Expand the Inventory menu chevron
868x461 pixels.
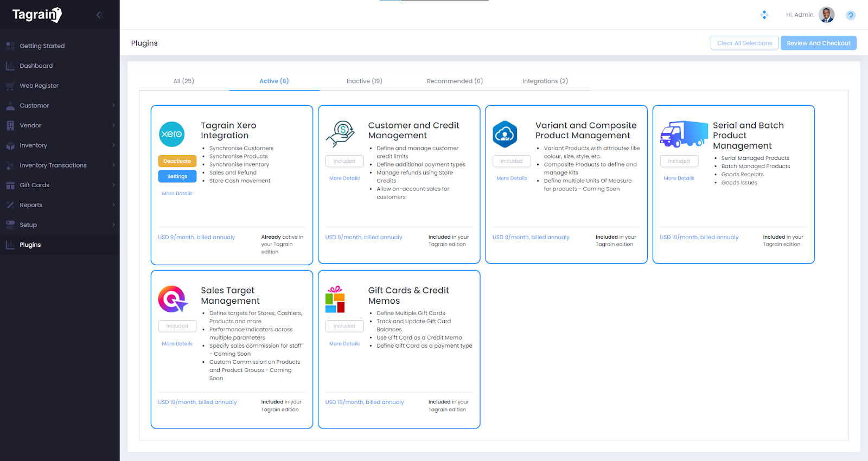113,145
